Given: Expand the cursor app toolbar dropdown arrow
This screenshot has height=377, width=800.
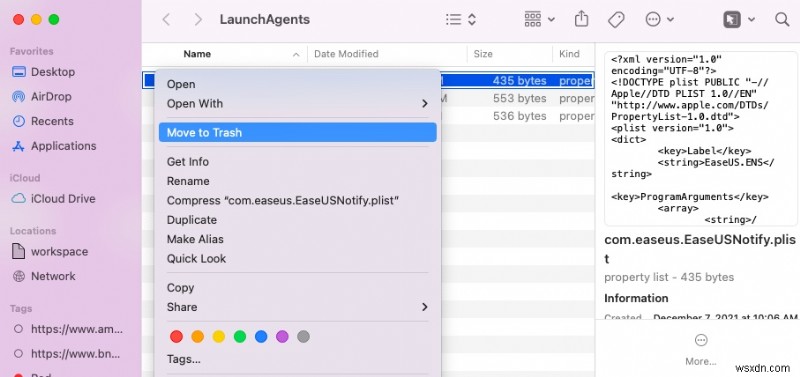Looking at the screenshot, I should (751, 20).
